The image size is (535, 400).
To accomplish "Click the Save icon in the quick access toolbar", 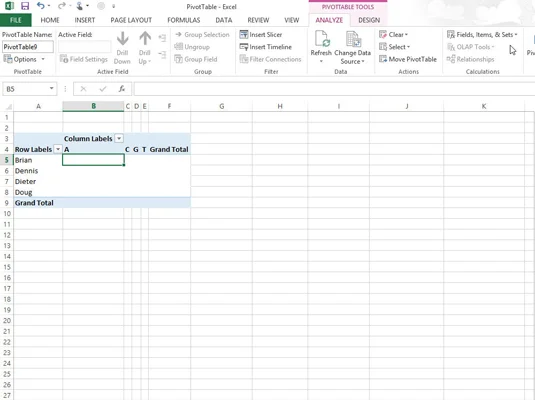I will click(x=25, y=6).
